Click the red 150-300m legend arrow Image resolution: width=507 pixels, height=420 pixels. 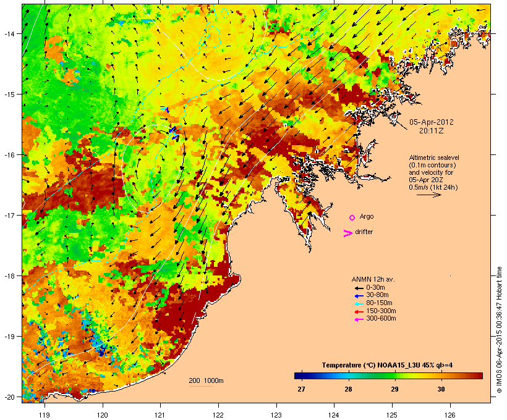[359, 312]
